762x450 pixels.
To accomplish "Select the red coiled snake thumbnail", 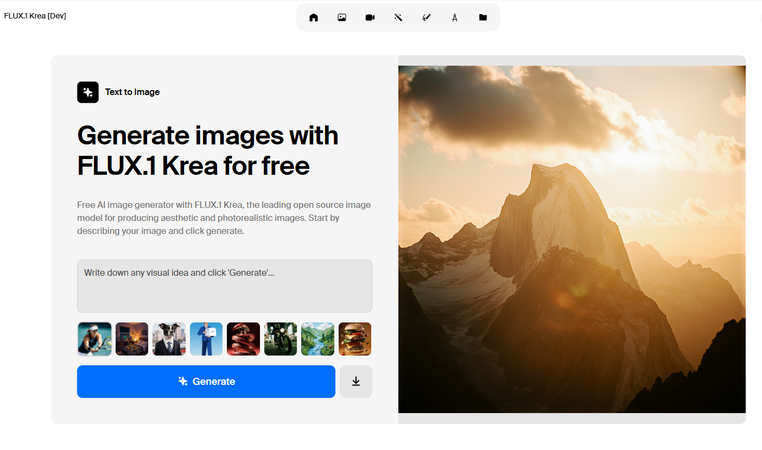I will [243, 339].
